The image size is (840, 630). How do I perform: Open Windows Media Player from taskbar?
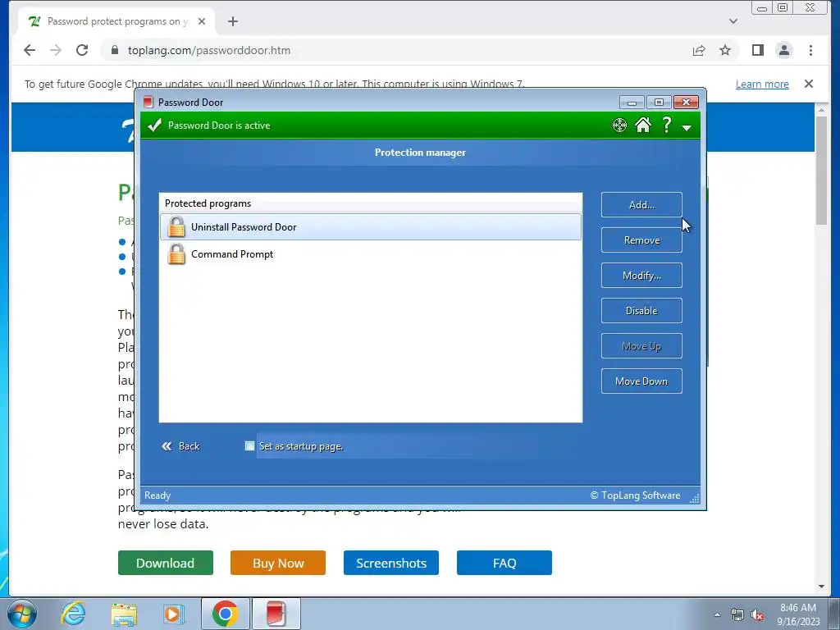[173, 614]
